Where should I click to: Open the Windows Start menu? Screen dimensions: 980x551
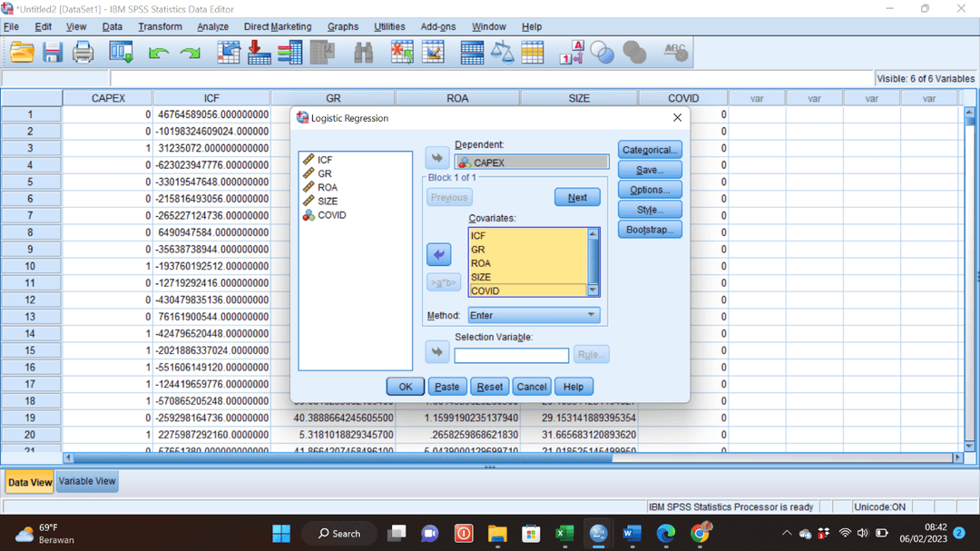[281, 534]
